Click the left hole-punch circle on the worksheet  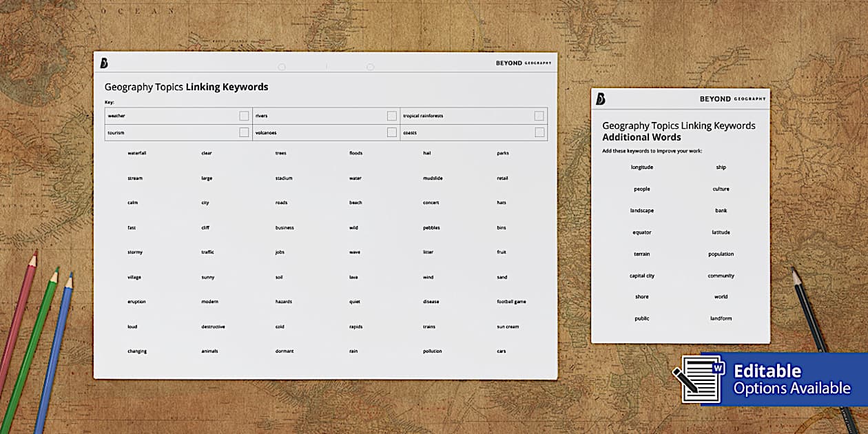pos(281,67)
